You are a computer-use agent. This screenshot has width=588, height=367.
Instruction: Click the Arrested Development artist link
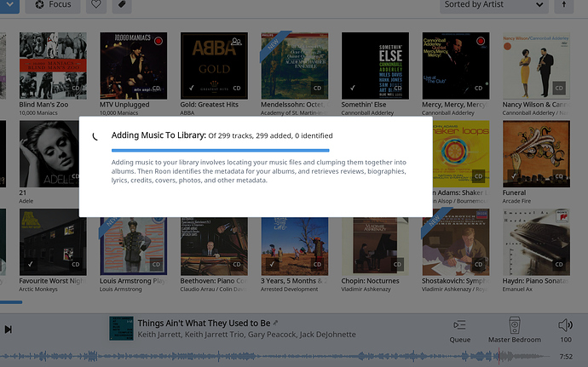289,289
